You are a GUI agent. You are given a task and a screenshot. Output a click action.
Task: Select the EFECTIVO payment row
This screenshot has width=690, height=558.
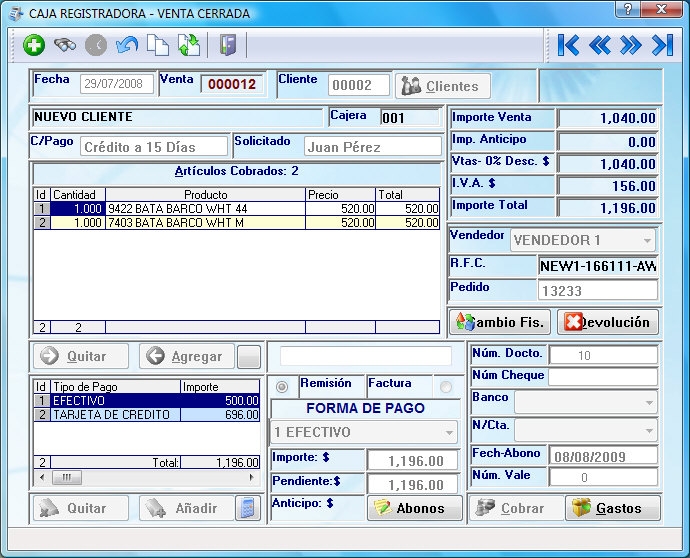147,400
